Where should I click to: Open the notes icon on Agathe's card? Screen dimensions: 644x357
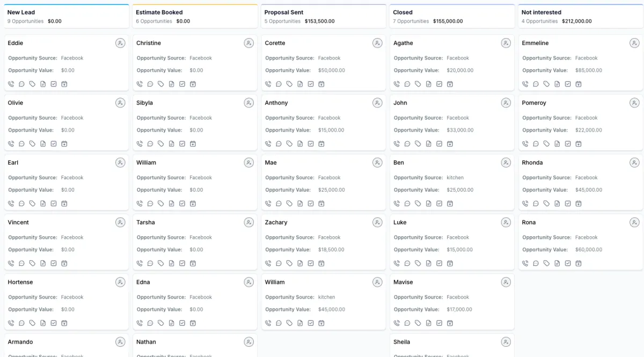[x=428, y=84]
